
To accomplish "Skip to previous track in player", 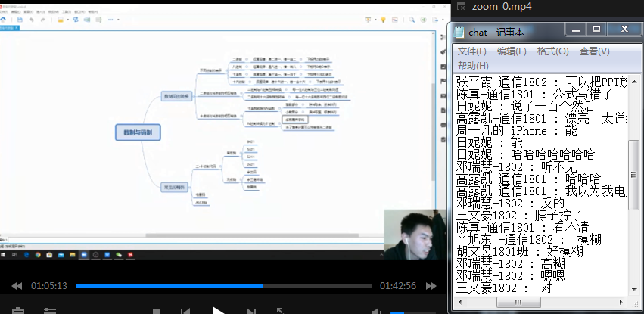I will 185,312.
